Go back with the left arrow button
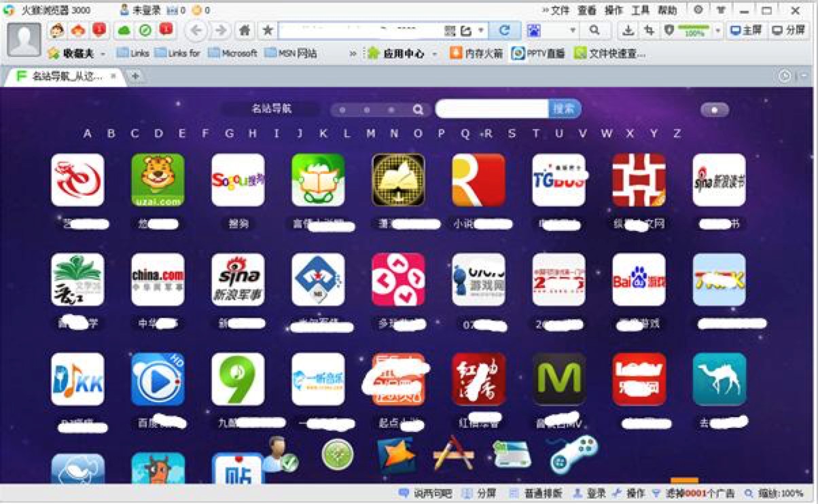This screenshot has width=818, height=504. pos(197,30)
